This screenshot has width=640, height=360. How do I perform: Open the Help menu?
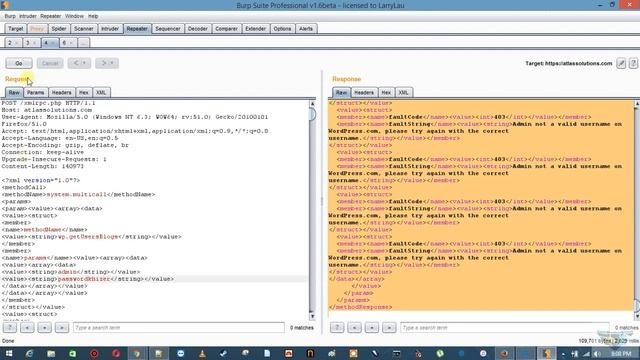[93, 16]
